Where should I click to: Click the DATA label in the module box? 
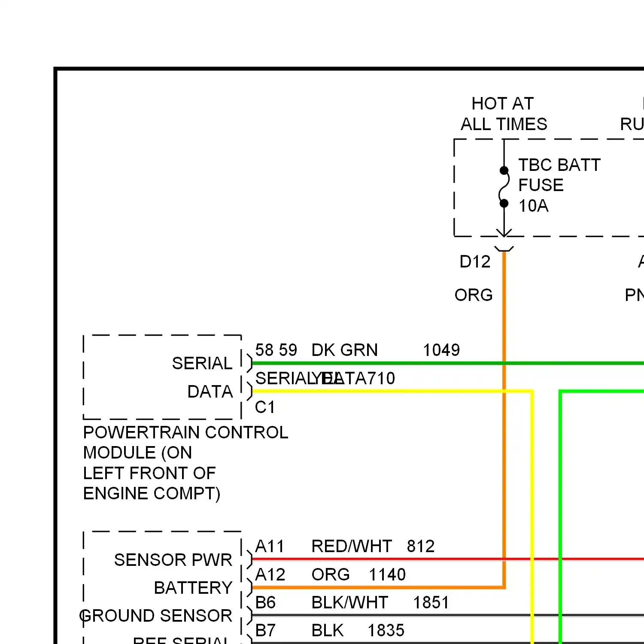pyautogui.click(x=210, y=392)
